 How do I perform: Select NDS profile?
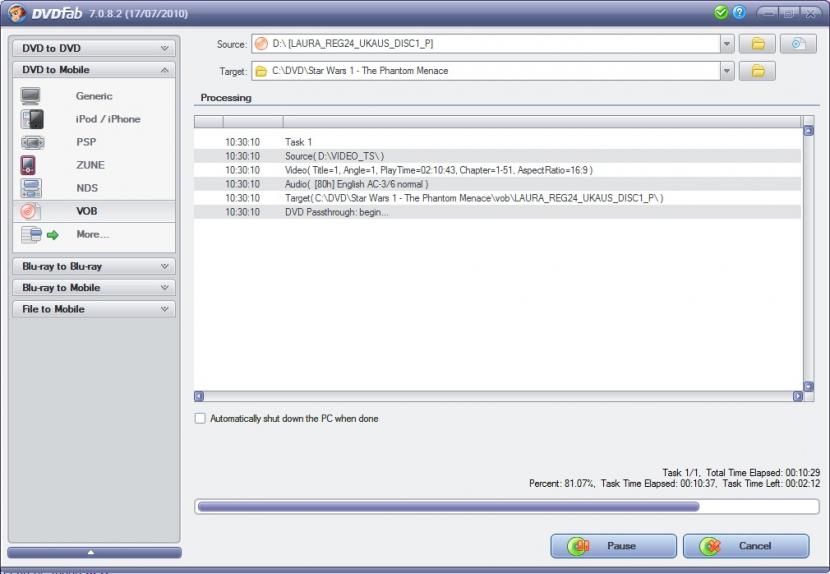pos(87,188)
